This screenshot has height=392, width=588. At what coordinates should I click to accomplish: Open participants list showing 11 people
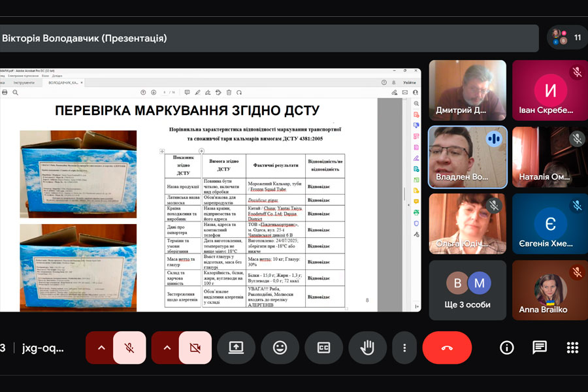pos(566,38)
